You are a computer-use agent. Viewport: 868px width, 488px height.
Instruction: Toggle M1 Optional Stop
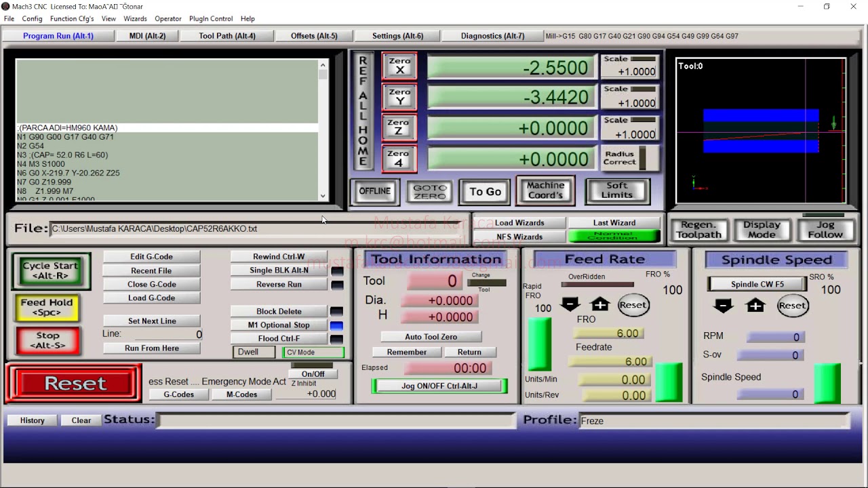(x=279, y=325)
